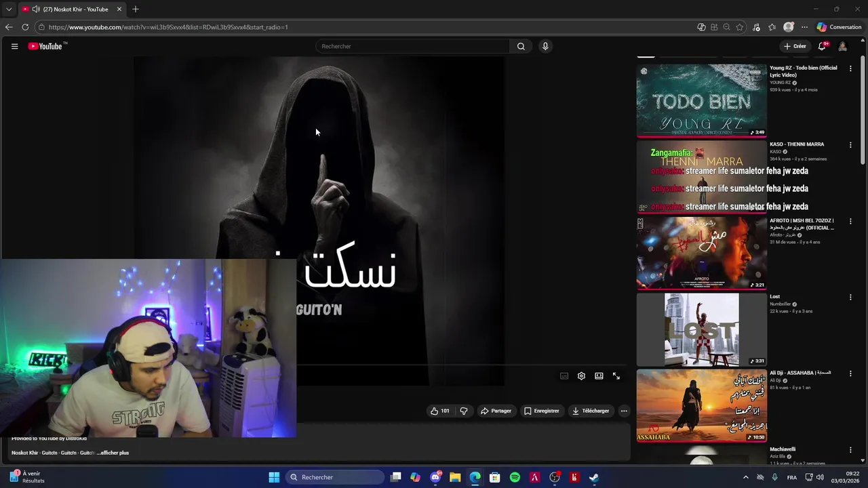Select the Noskot Khir browser tab
This screenshot has width=868, height=488.
[x=72, y=9]
